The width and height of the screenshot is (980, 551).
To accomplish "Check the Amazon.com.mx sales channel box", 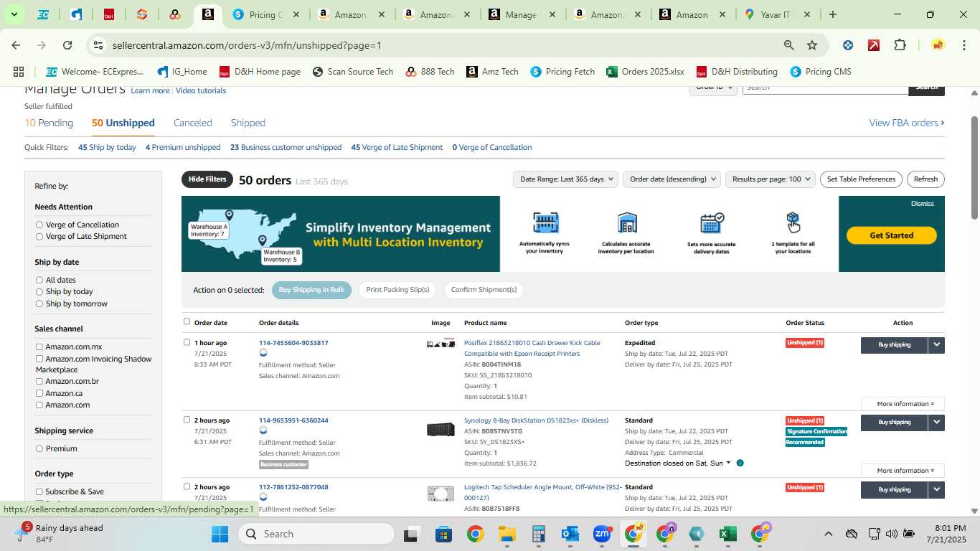I will coord(39,347).
